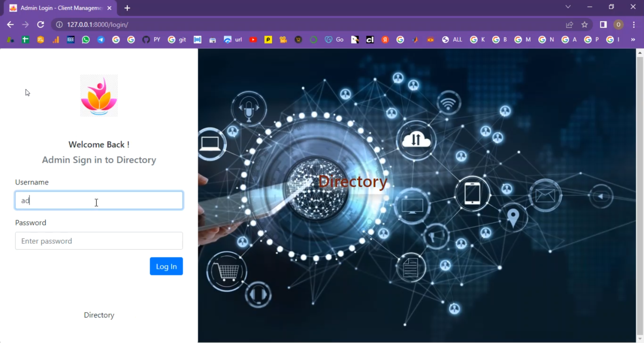Viewport: 644px width, 343px height.
Task: Open the 'ALL' globe bookmark
Action: (x=452, y=39)
